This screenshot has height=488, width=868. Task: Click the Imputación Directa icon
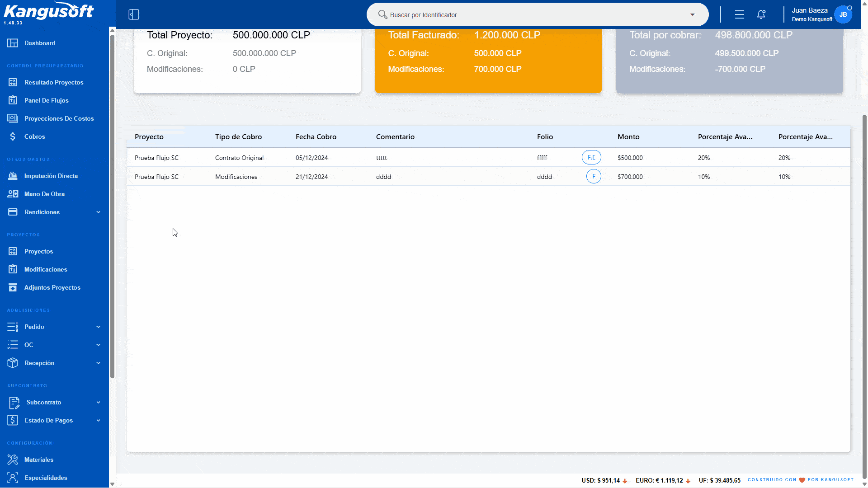click(13, 176)
